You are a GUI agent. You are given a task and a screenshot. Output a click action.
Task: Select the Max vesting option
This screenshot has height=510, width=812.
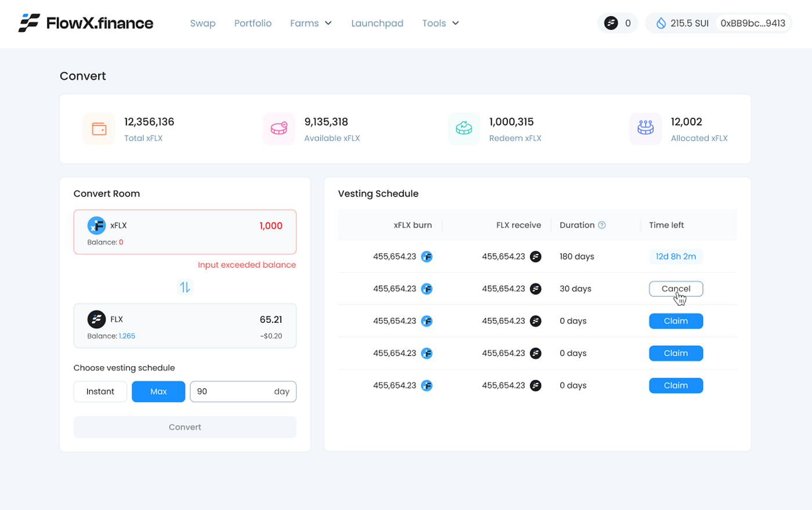point(158,392)
